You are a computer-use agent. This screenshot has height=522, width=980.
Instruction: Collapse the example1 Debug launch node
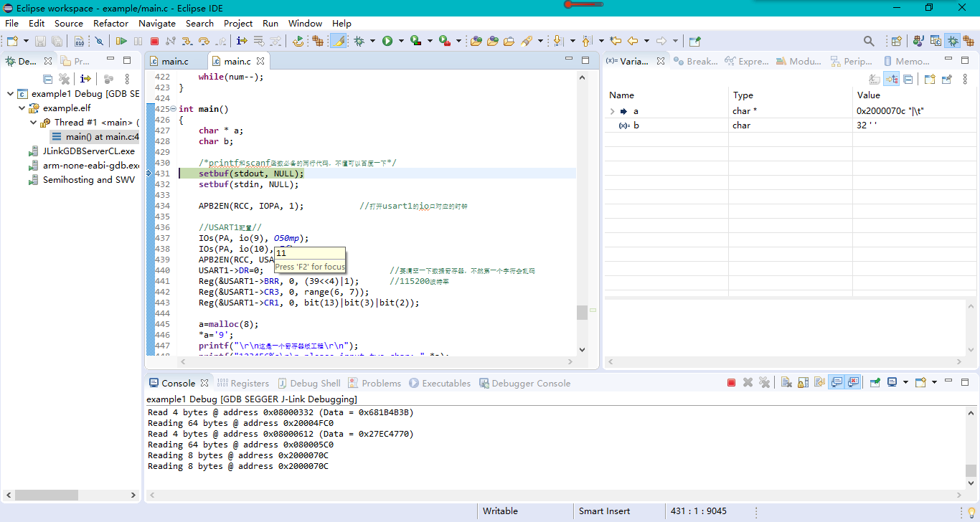tap(9, 94)
